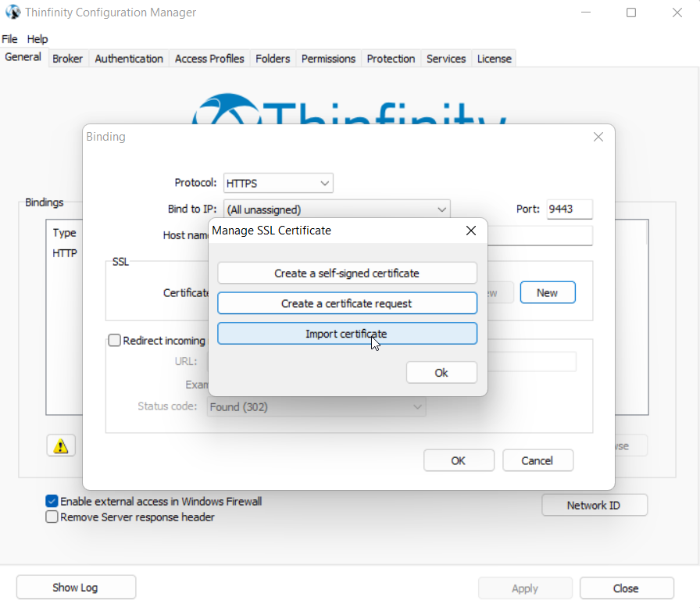The image size is (700, 608).
Task: Uncheck Enable external access in Windows Firewall
Action: click(52, 501)
